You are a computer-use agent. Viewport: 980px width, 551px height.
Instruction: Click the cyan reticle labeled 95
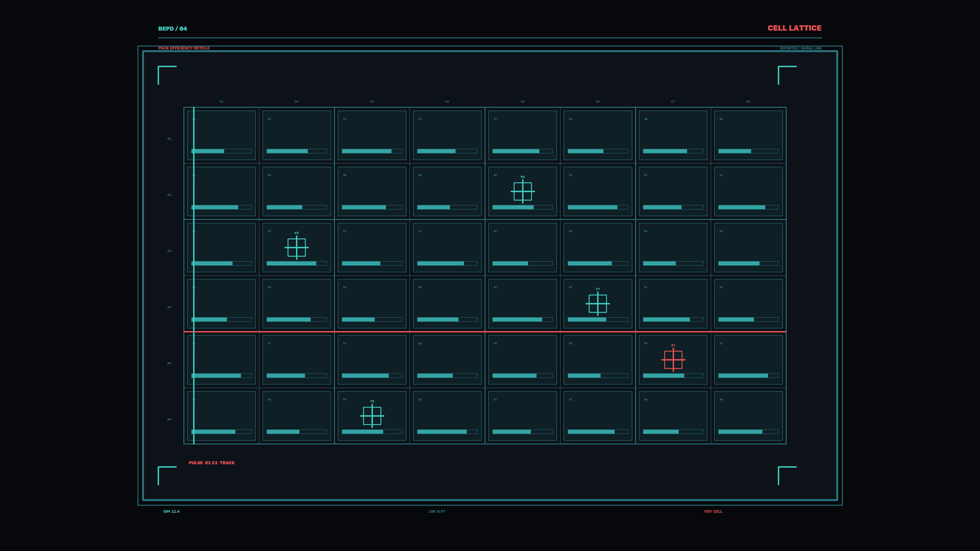pyautogui.click(x=523, y=191)
